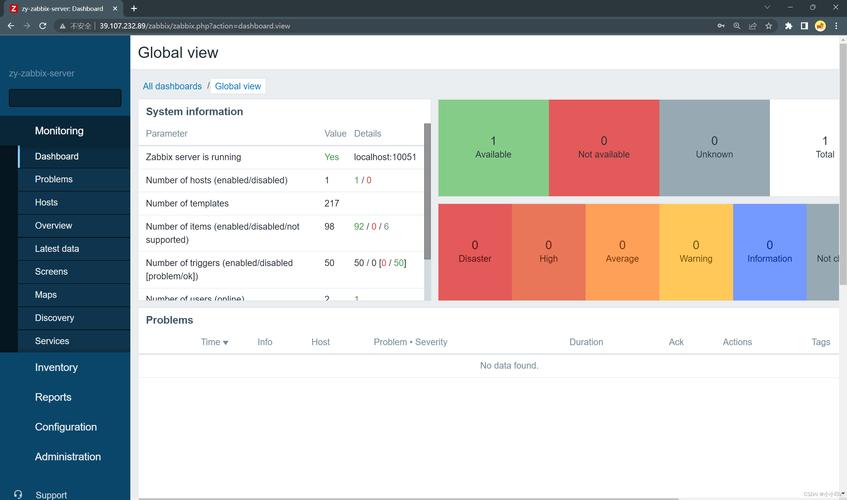Click the 'Actions' column header
The image size is (847, 500).
click(x=737, y=342)
